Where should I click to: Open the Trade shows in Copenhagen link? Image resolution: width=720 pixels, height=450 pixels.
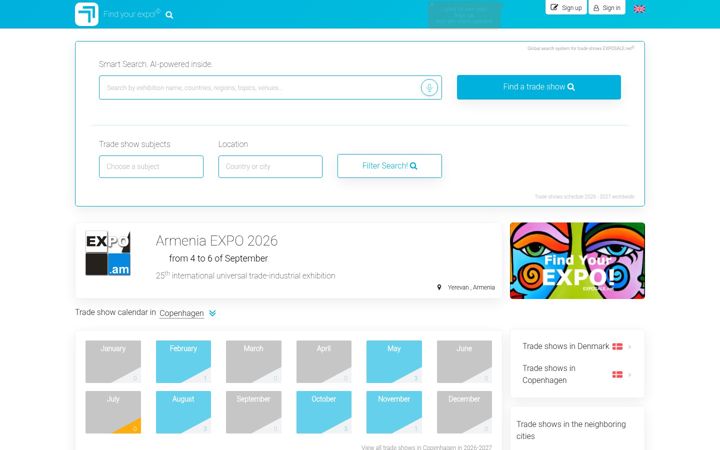[x=549, y=374]
